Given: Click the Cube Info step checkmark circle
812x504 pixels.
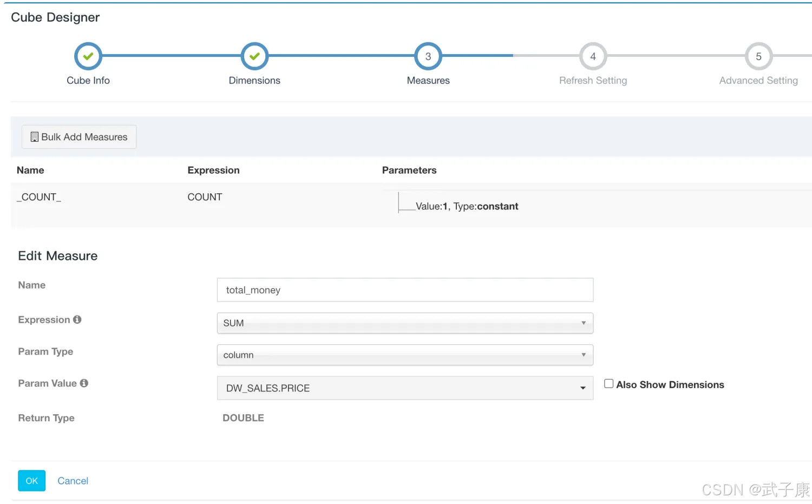Looking at the screenshot, I should coord(88,56).
